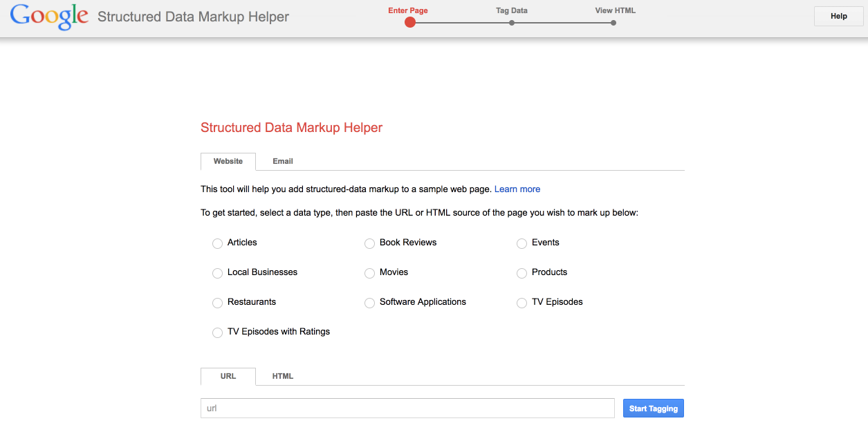Screen dimensions: 868x432
Task: Select the Movies data type
Action: coord(369,273)
